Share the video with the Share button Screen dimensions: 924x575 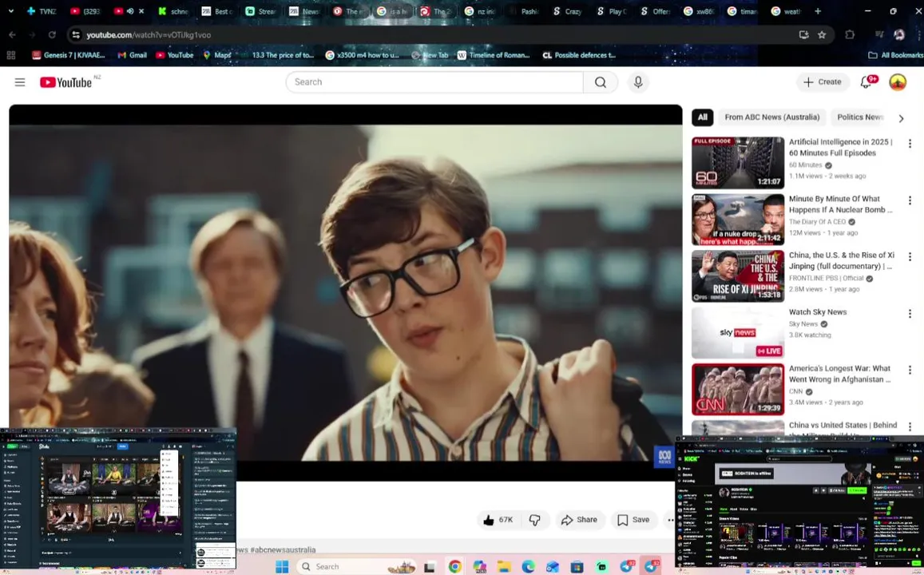point(580,520)
